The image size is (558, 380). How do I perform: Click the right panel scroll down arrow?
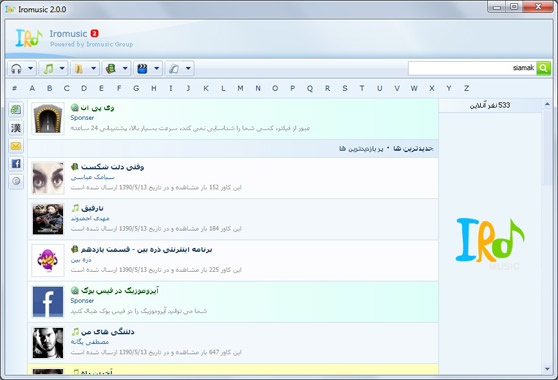(x=547, y=369)
